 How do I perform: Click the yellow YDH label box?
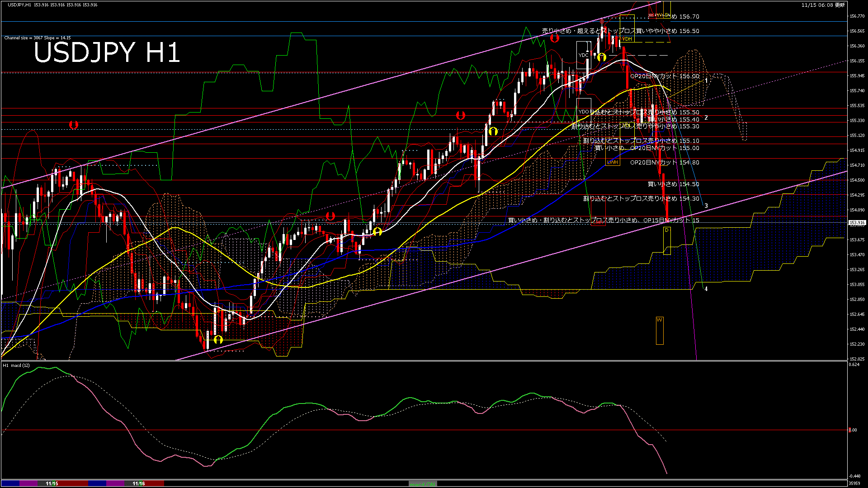click(x=627, y=39)
